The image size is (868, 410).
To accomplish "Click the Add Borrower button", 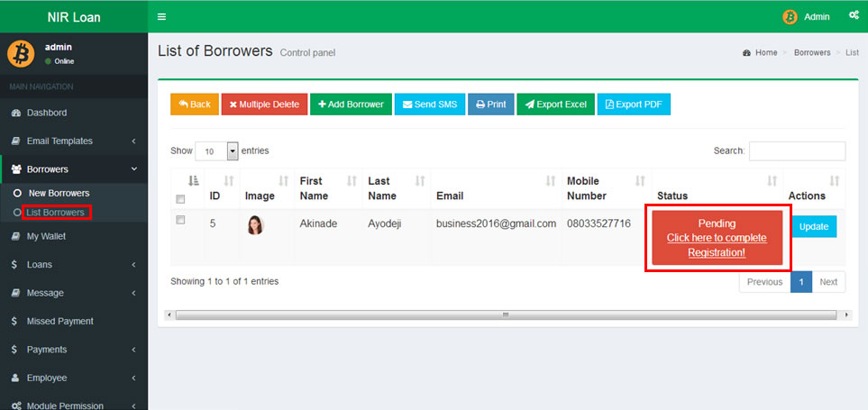I will coord(351,105).
